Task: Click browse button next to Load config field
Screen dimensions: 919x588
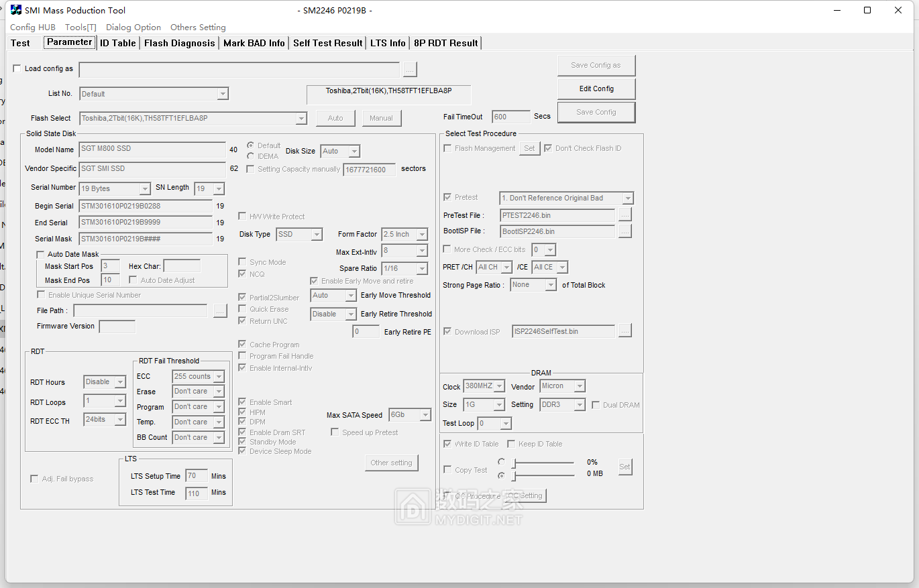Action: tap(410, 69)
